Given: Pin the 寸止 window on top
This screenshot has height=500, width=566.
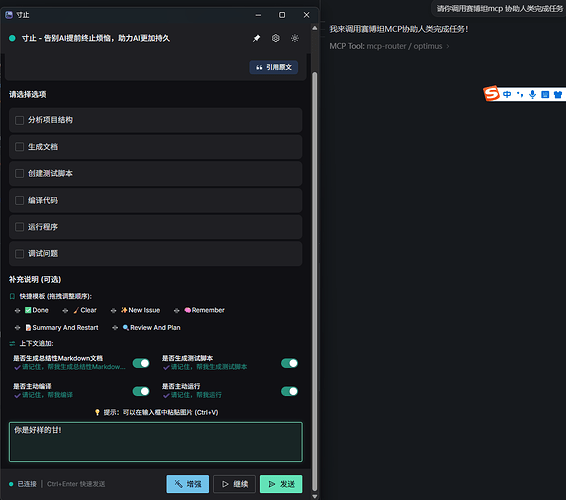Looking at the screenshot, I should tap(256, 38).
